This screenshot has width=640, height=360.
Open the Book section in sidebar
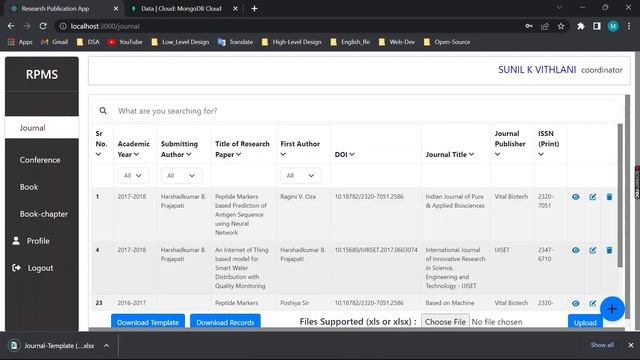[29, 187]
